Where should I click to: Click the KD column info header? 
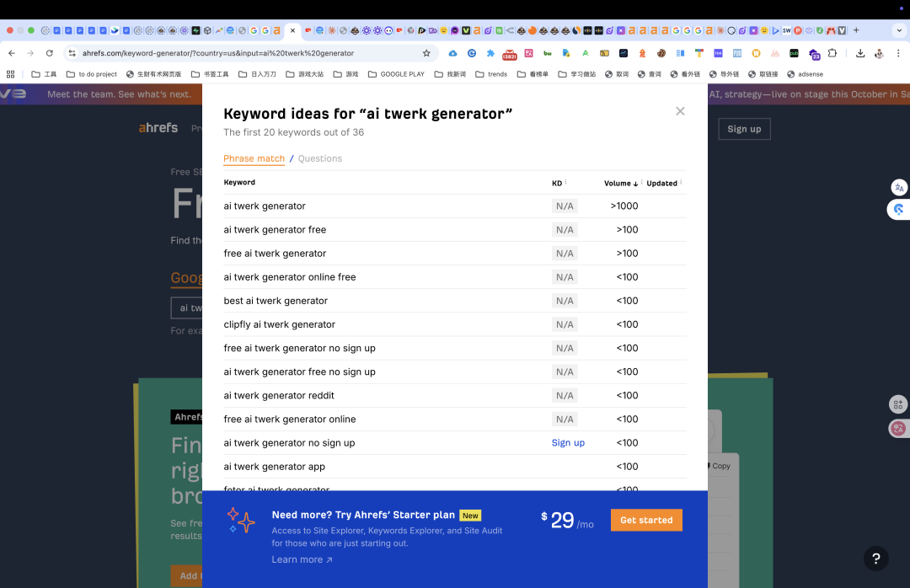pyautogui.click(x=559, y=184)
